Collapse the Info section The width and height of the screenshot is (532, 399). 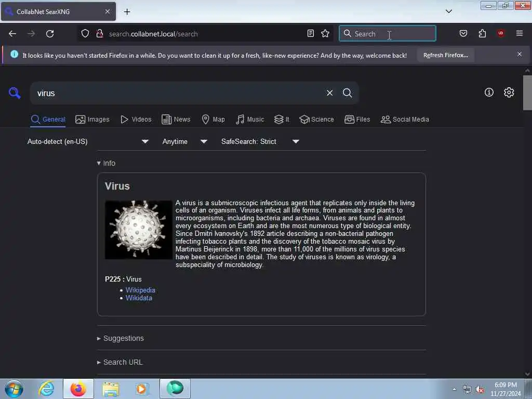tap(106, 163)
